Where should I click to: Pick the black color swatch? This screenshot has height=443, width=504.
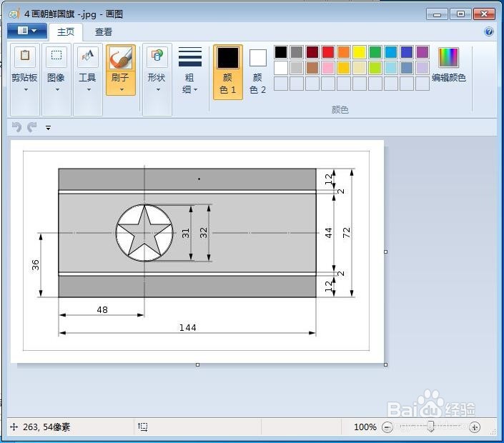pos(281,52)
